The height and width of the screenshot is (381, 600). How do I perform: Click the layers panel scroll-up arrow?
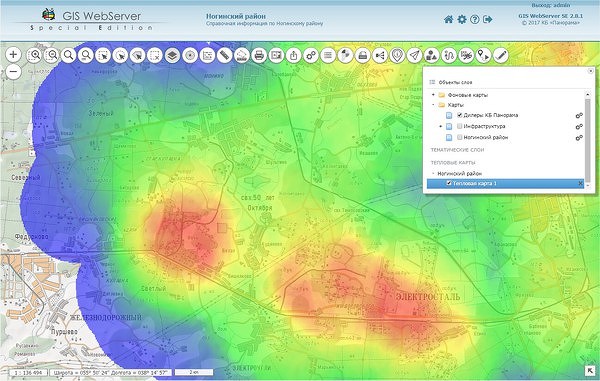point(588,94)
